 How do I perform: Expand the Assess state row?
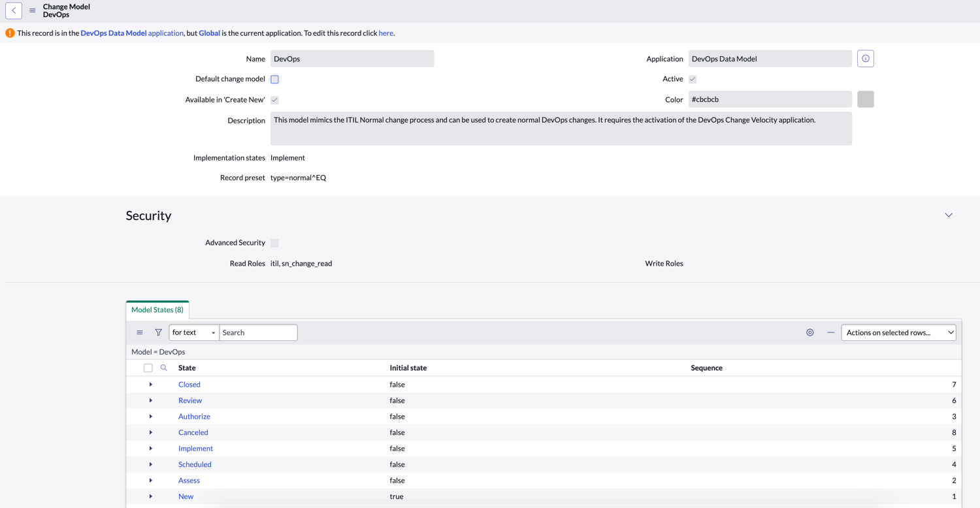pos(151,481)
